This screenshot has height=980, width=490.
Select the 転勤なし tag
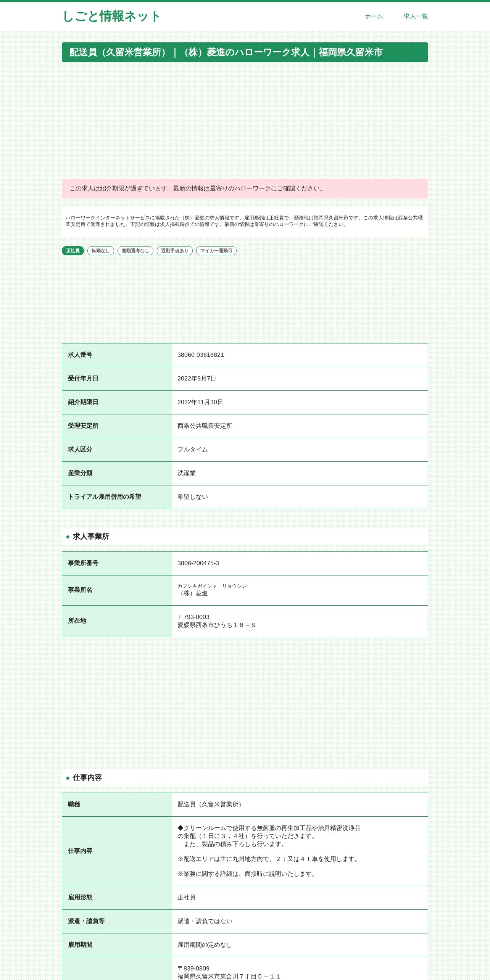click(101, 251)
